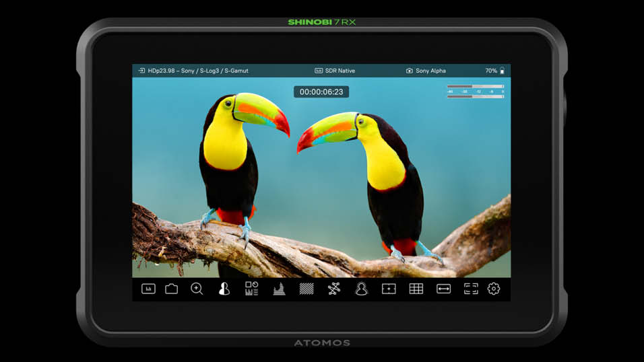The image size is (644, 362).
Task: Tap the battery icon next to 70%
Action: click(502, 71)
